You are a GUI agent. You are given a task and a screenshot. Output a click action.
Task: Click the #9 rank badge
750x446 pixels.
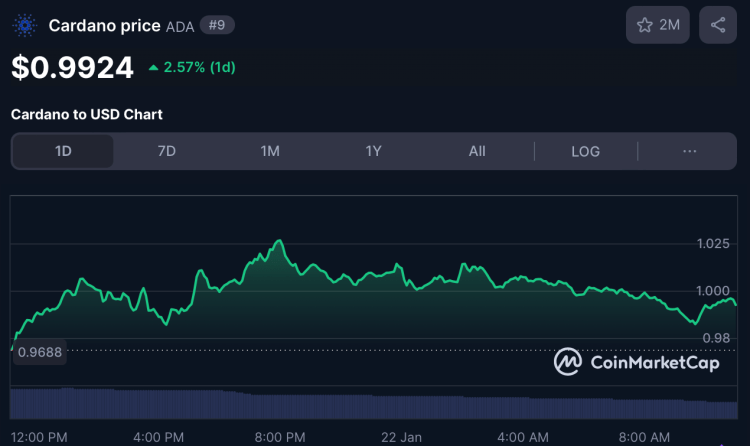point(217,25)
